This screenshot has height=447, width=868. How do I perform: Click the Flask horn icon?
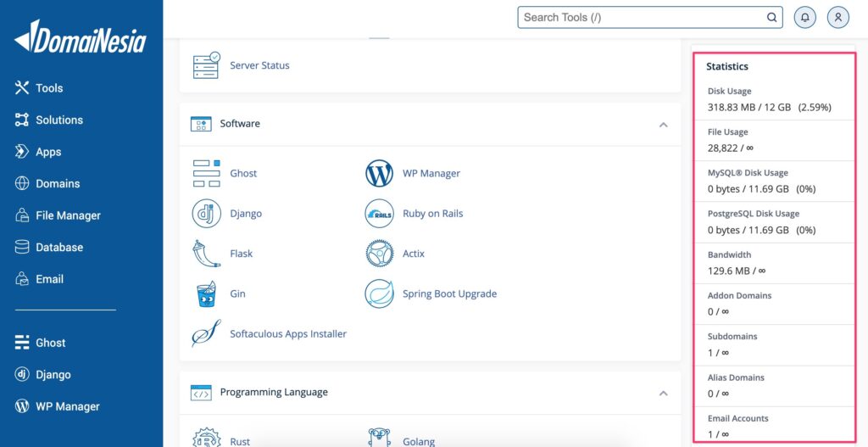(207, 254)
